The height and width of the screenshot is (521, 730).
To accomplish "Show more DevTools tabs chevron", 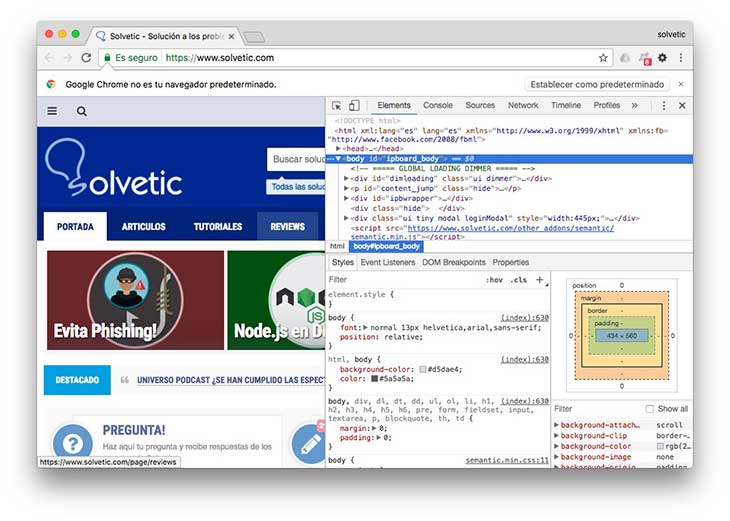I will click(635, 106).
